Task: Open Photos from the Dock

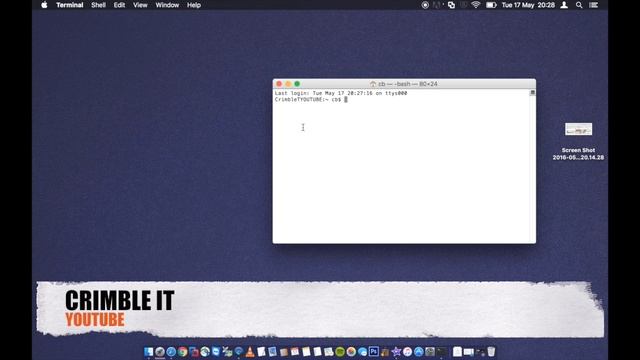Action: pyautogui.click(x=351, y=351)
